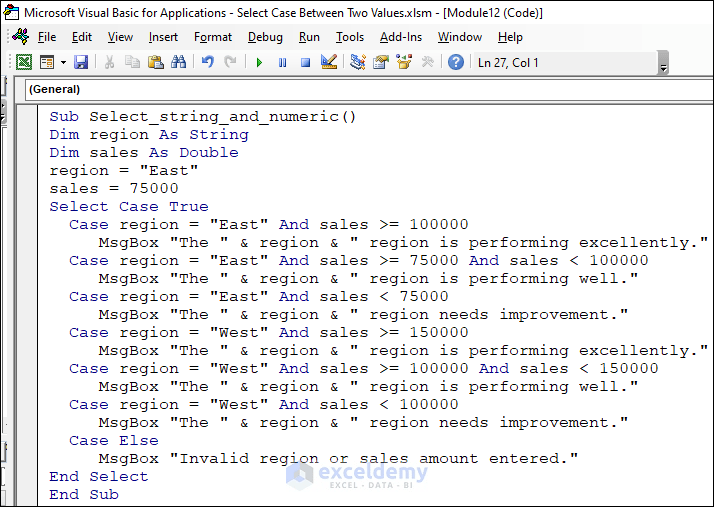Open the Edit menu
This screenshot has width=714, height=507.
click(x=82, y=37)
